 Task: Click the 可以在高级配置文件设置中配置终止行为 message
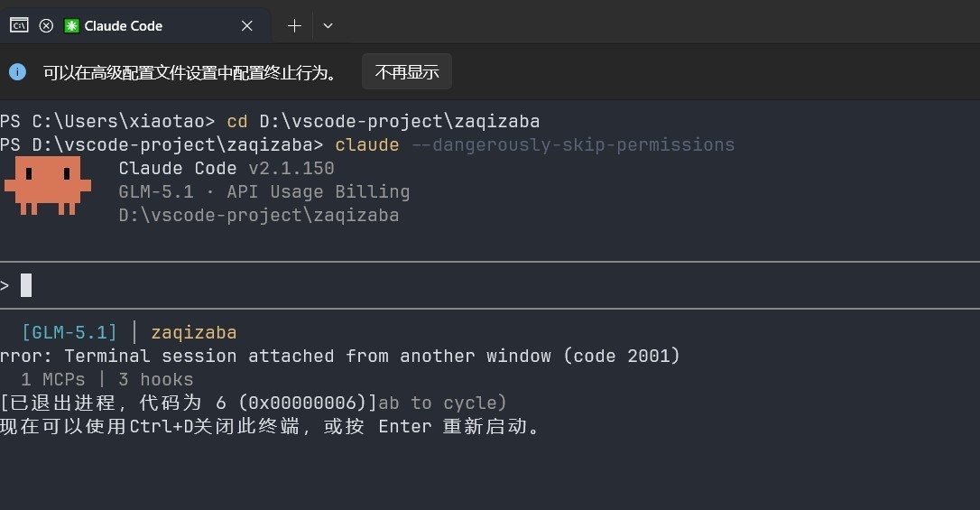click(x=190, y=72)
